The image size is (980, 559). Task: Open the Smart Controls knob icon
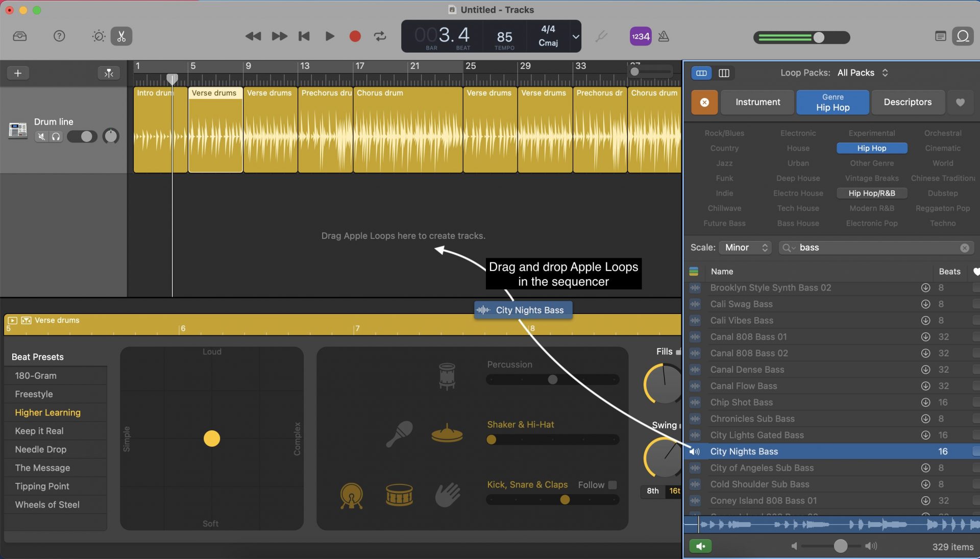(98, 36)
